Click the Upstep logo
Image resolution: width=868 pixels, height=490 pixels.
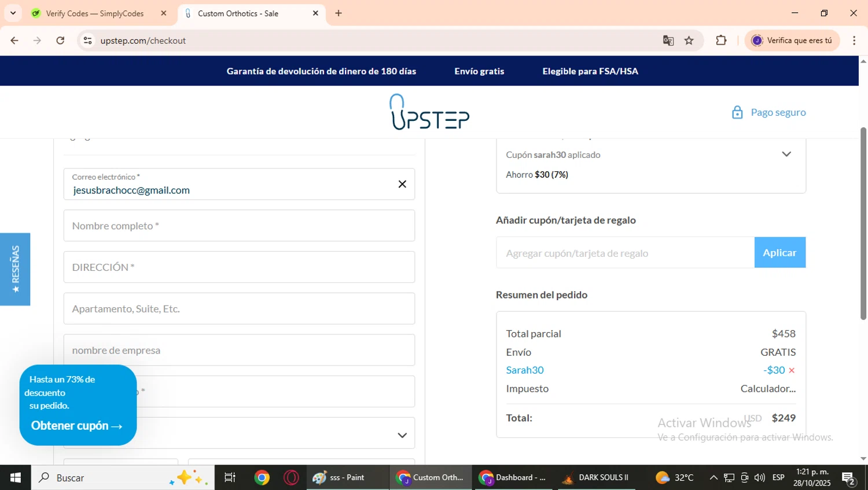[429, 112]
